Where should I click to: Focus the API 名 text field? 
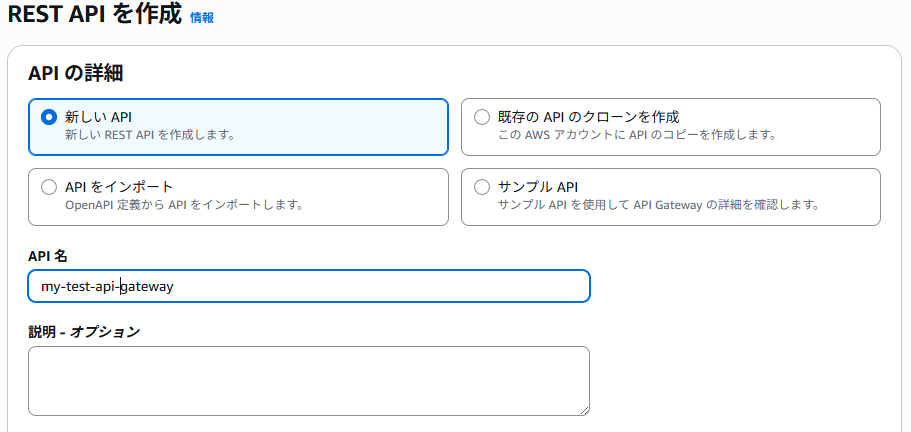(308, 286)
